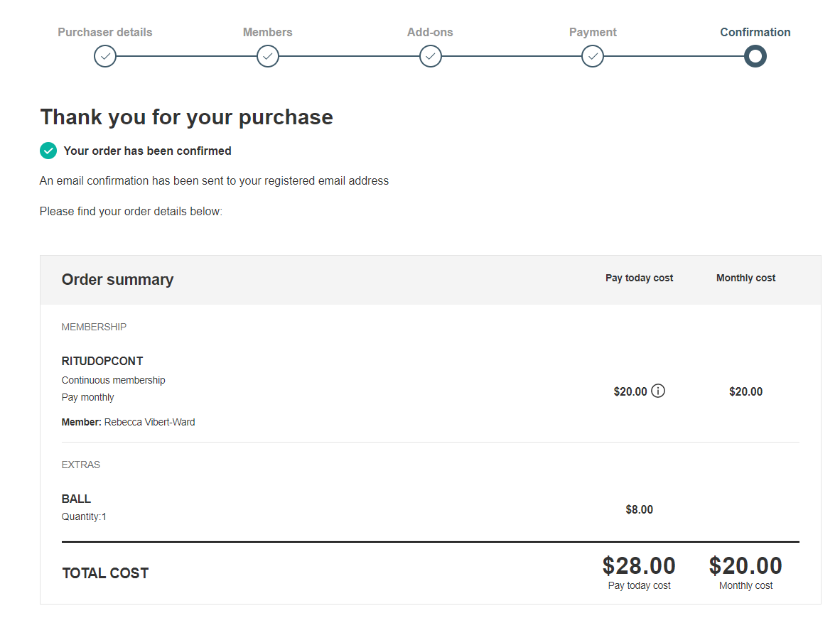
Task: Click the Members step checkmark circle
Action: pyautogui.click(x=268, y=56)
